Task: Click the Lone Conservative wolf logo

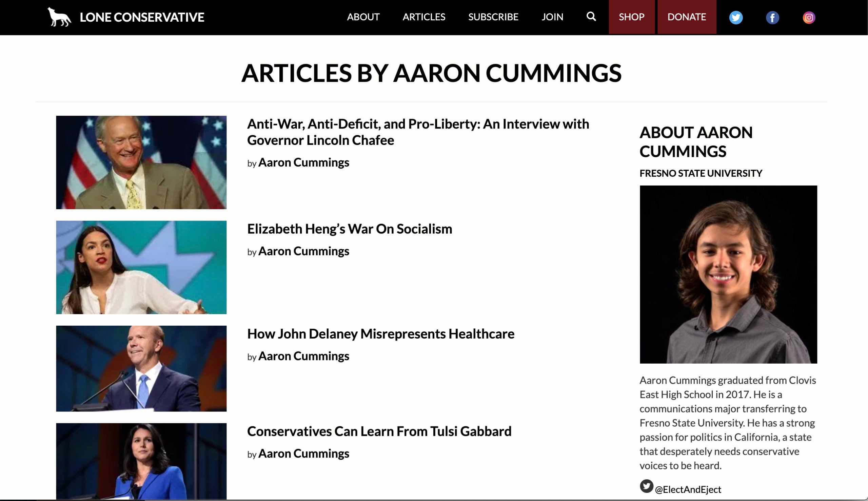Action: [59, 17]
